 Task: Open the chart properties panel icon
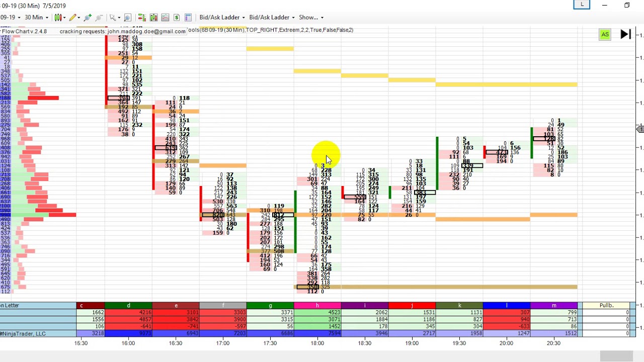point(189,17)
